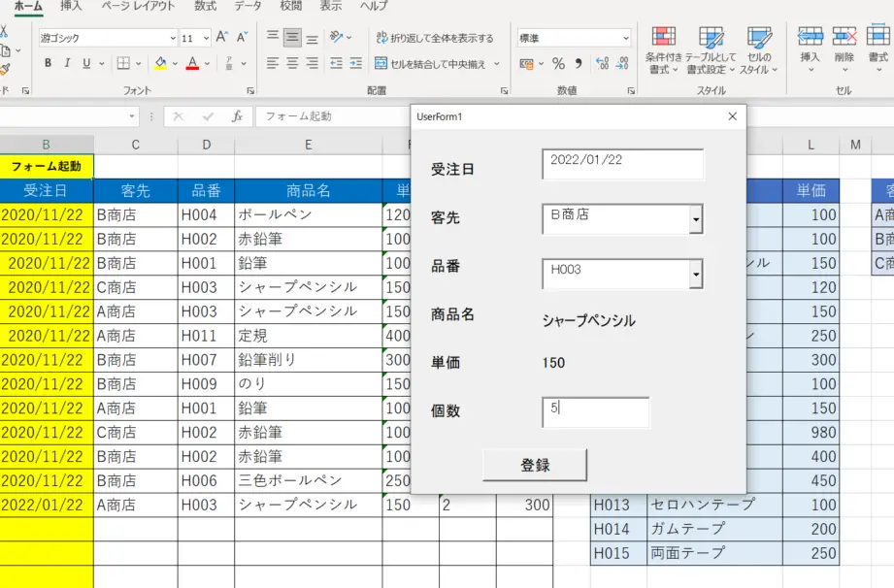This screenshot has height=588, width=894.
Task: Apply italic formatting
Action: tap(67, 63)
